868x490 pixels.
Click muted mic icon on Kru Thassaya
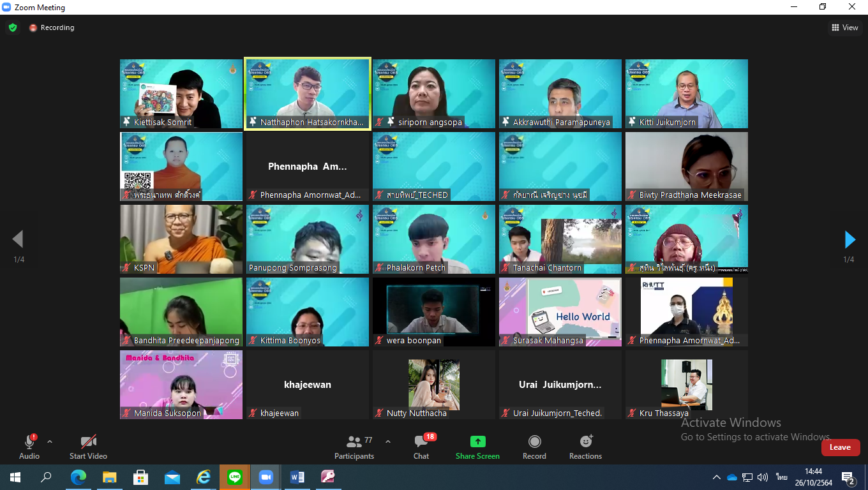pyautogui.click(x=632, y=413)
